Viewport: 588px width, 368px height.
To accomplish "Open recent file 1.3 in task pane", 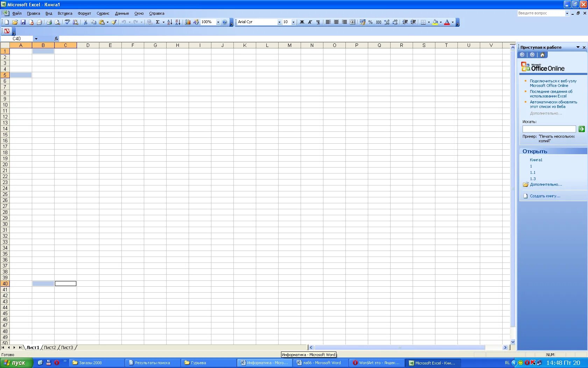I will pyautogui.click(x=533, y=179).
